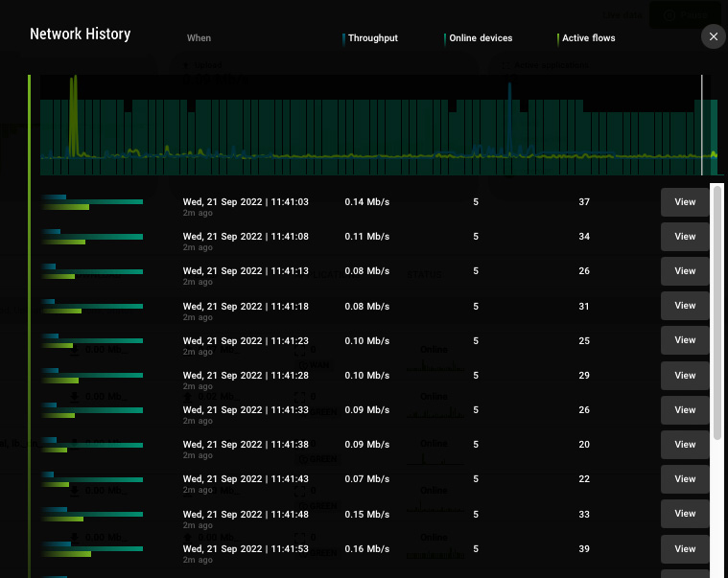View the 11:41:18 history entry
Image resolution: width=728 pixels, height=578 pixels.
coord(685,306)
